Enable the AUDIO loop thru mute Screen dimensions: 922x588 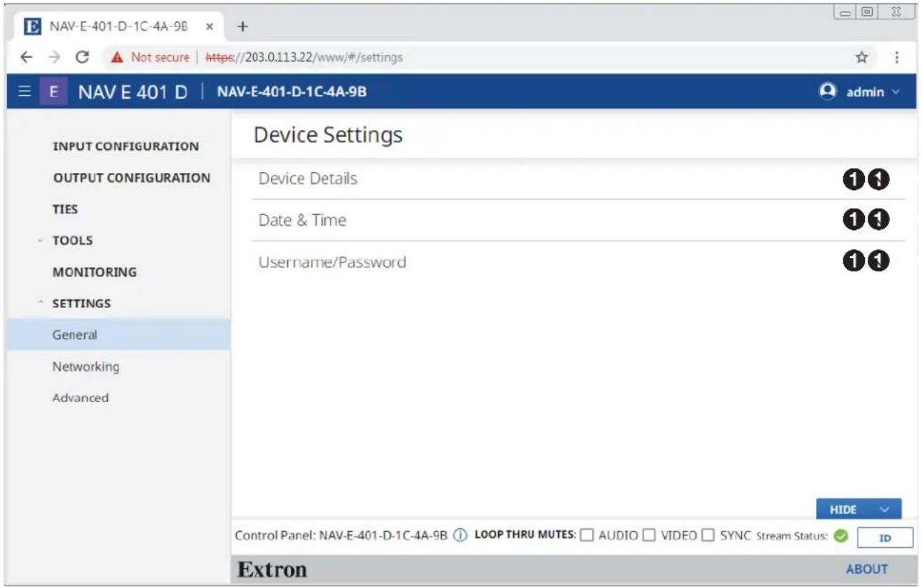point(587,537)
